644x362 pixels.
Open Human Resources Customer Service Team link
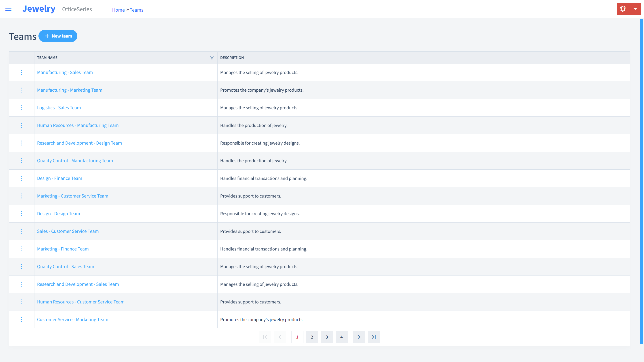pyautogui.click(x=81, y=301)
